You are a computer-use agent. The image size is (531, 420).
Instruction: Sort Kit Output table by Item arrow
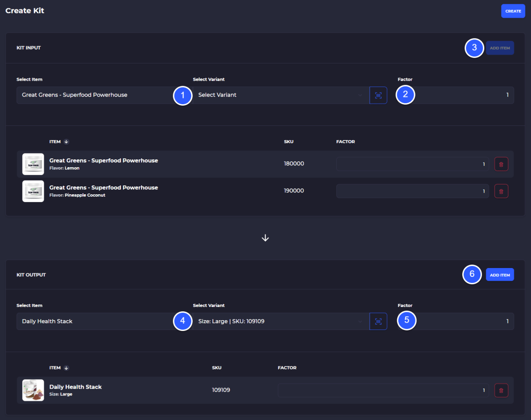(66, 368)
